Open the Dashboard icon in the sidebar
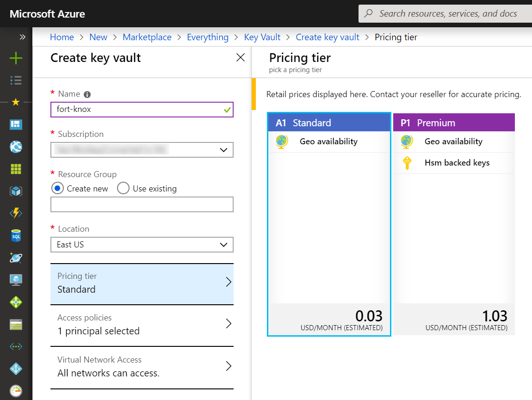Image resolution: width=532 pixels, height=400 pixels. pos(16,124)
